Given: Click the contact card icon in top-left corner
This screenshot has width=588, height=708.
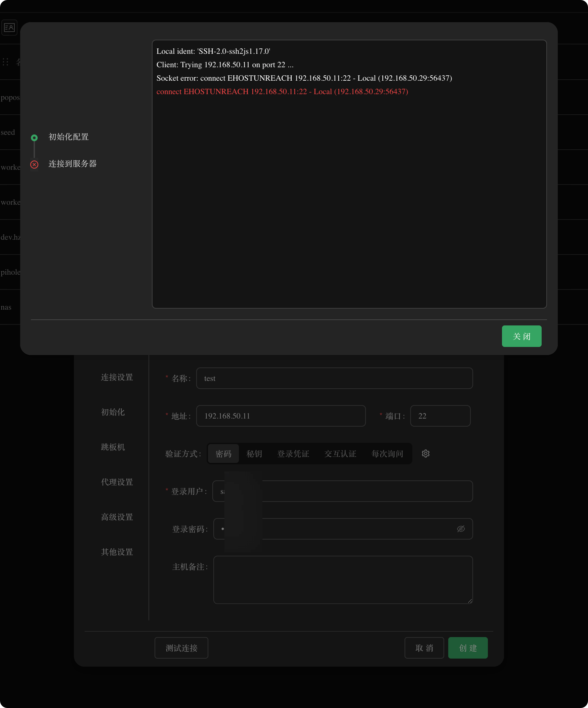Looking at the screenshot, I should 9,27.
